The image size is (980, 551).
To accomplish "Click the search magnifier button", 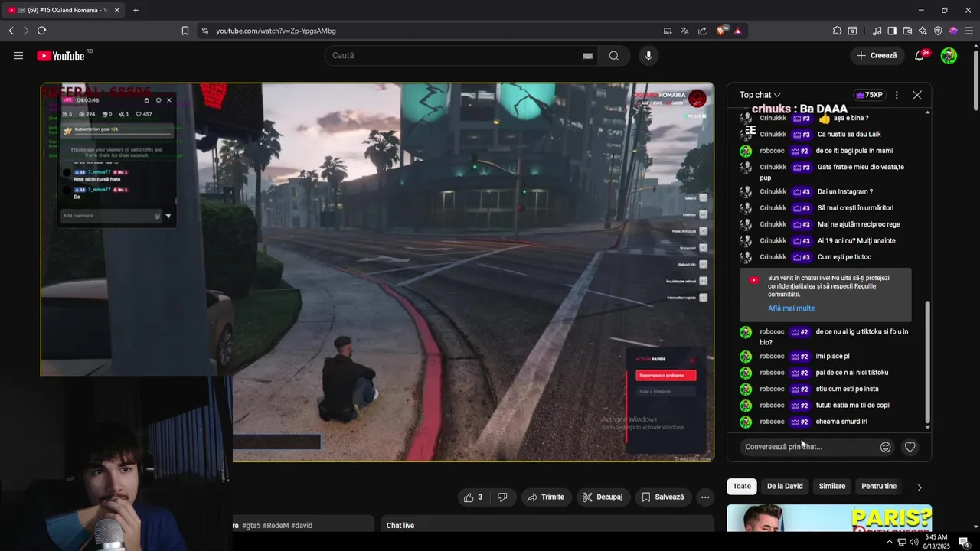I will 614,55.
